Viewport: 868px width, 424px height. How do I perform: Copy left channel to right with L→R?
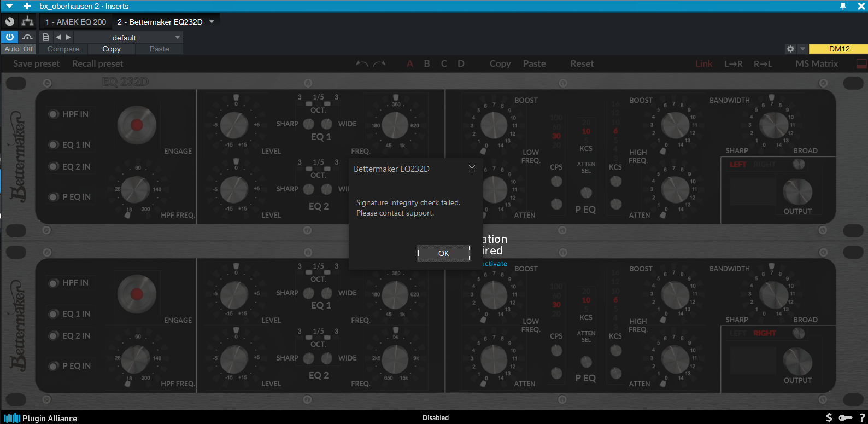pyautogui.click(x=734, y=63)
